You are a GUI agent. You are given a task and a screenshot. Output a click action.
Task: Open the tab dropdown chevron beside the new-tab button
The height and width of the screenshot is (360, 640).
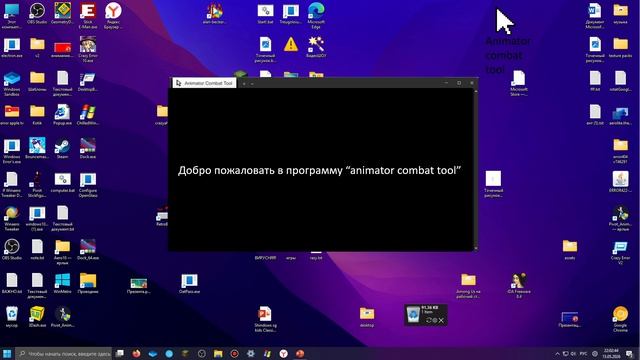click(252, 84)
